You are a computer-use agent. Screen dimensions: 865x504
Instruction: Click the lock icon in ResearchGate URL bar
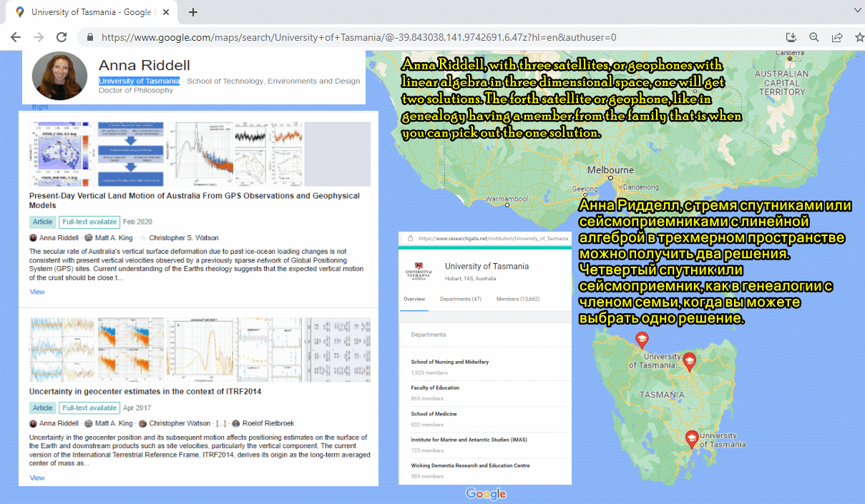[410, 239]
